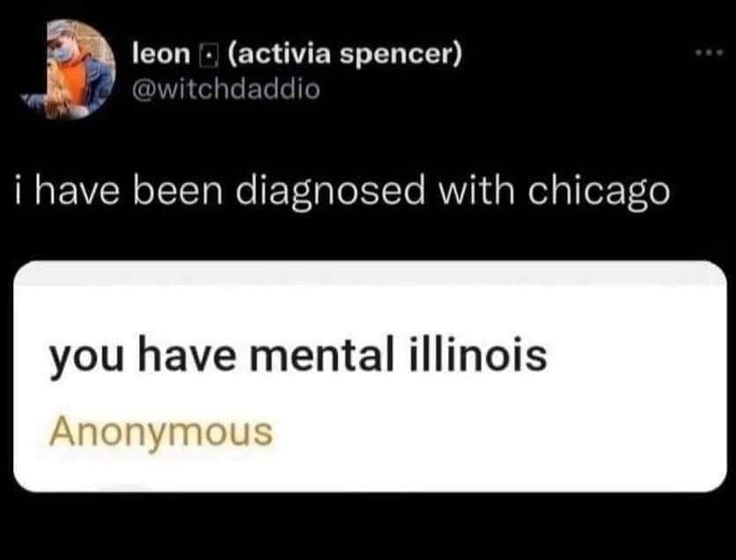Image resolution: width=736 pixels, height=560 pixels.
Task: Click the @witchdaddio handle
Action: (x=226, y=89)
